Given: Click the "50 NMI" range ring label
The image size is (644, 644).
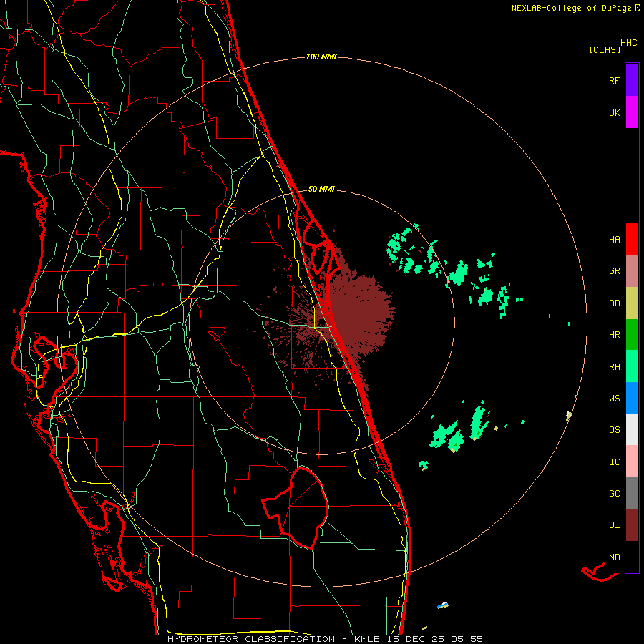Looking at the screenshot, I should coord(321,189).
